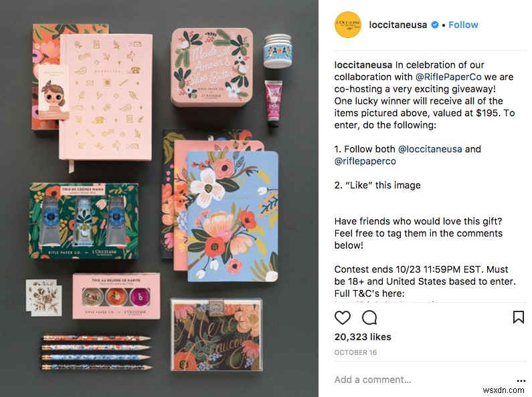Screen dimensions: 532x397
Task: Open loccitaneusa profile from post header
Action: [x=399, y=25]
